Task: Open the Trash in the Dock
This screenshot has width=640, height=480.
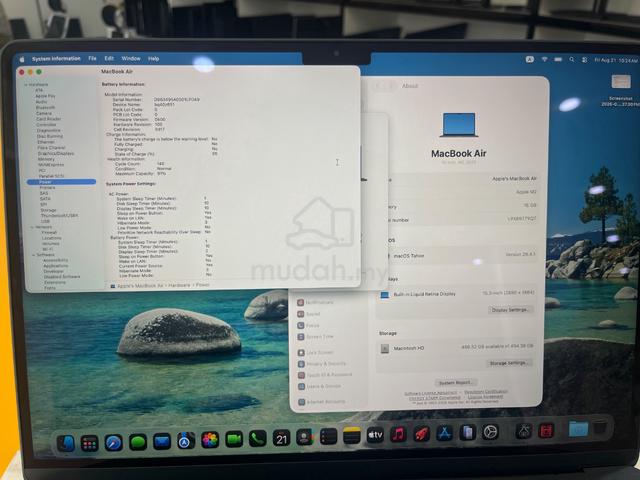Action: (600, 428)
